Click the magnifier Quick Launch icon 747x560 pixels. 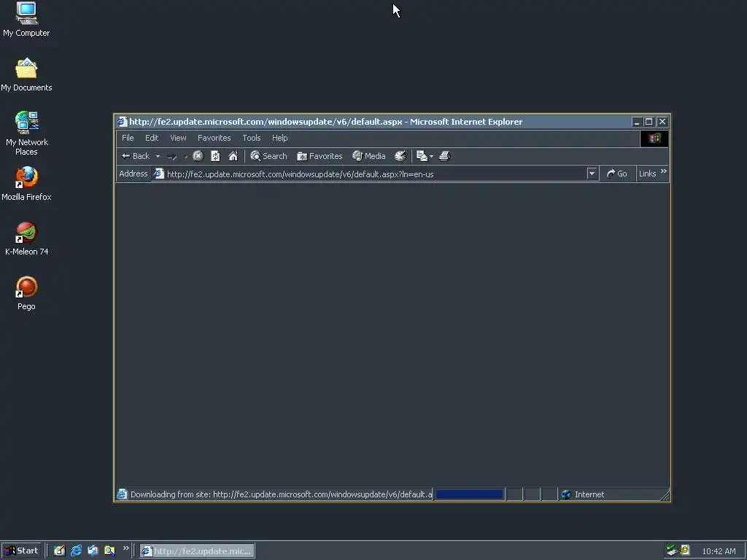[x=109, y=551]
